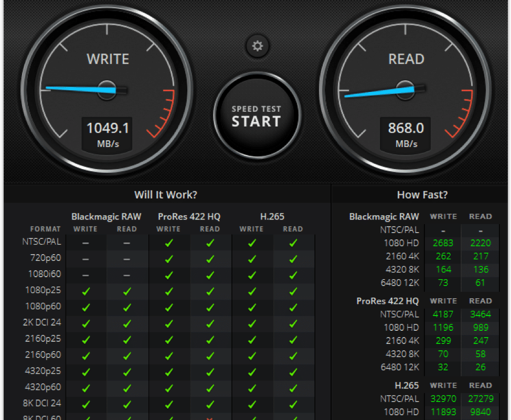Click the H.265 header in Will It Work
This screenshot has width=511, height=420.
272,216
